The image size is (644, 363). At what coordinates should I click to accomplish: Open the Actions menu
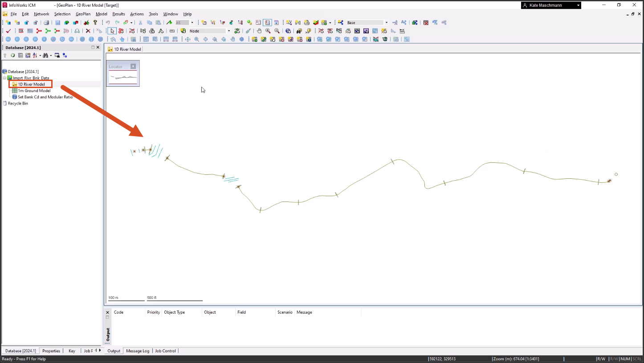[137, 14]
